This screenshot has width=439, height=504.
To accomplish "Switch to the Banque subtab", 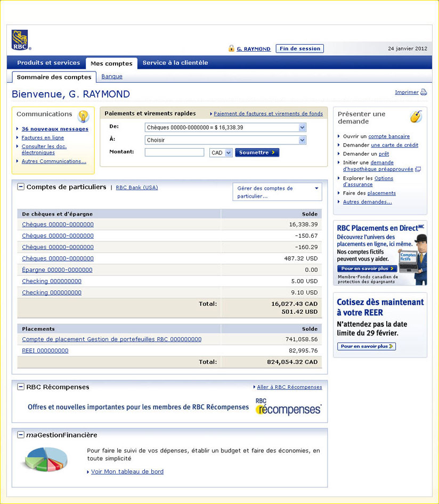I will pos(112,77).
